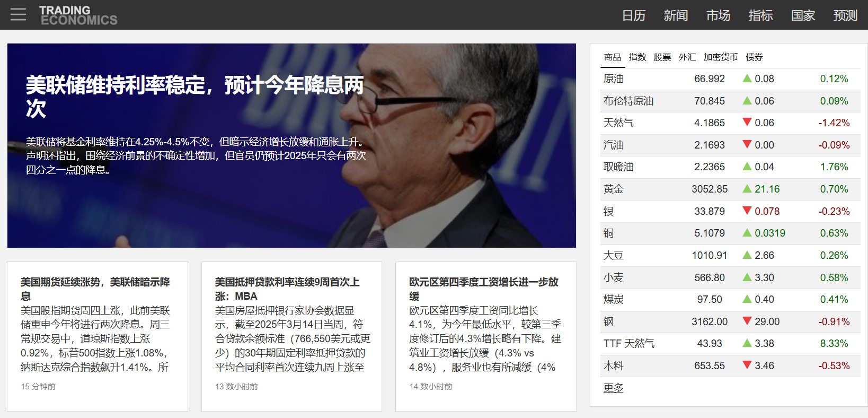Click the green up arrow for 黄金
This screenshot has height=418, width=868.
click(x=747, y=188)
